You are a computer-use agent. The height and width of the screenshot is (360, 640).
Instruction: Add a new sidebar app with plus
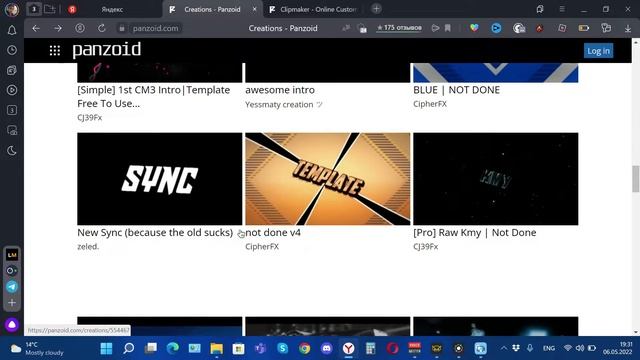(x=12, y=302)
